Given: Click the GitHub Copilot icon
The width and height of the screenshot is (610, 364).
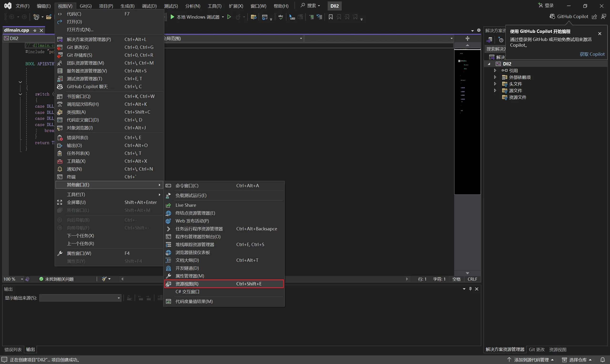Looking at the screenshot, I should click(x=552, y=16).
